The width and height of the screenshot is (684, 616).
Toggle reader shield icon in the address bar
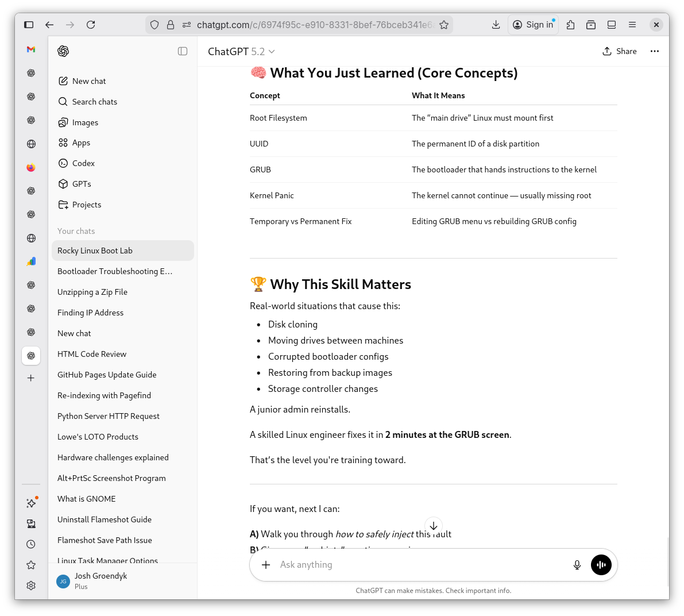154,25
